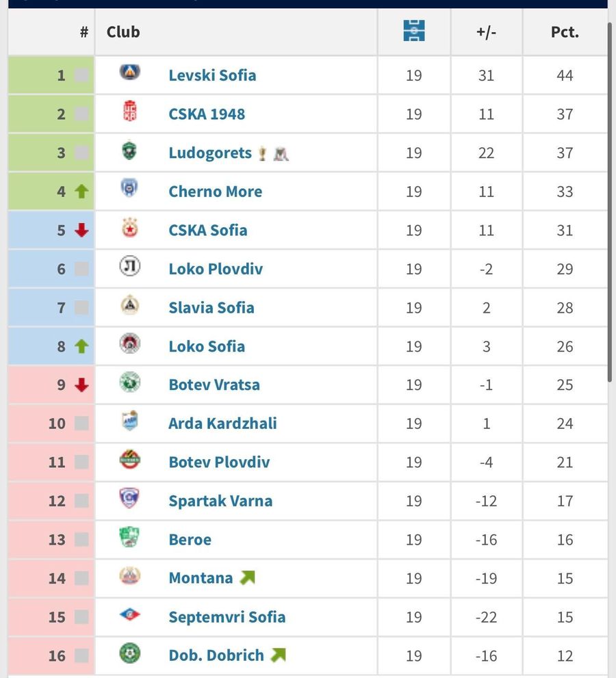Sort table by the +/- column header
The width and height of the screenshot is (616, 678).
(x=486, y=32)
